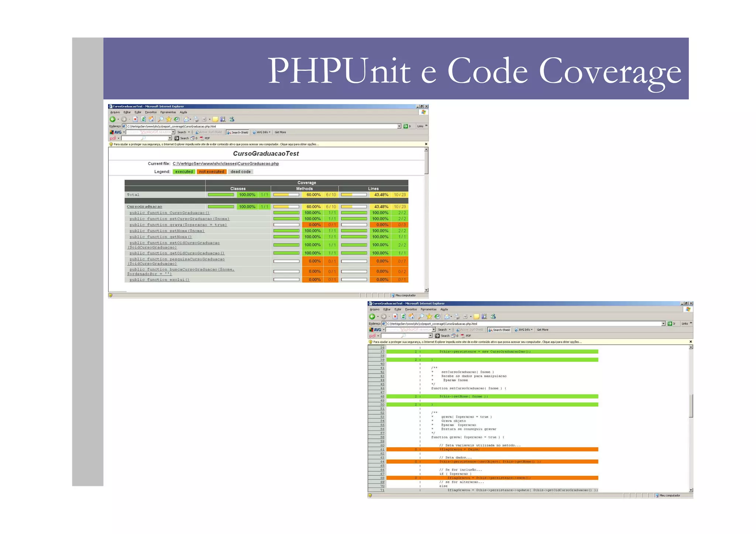Viewport: 756px width, 534px height.
Task: Click Get More in upper AVG toolbar
Action: pyautogui.click(x=280, y=132)
